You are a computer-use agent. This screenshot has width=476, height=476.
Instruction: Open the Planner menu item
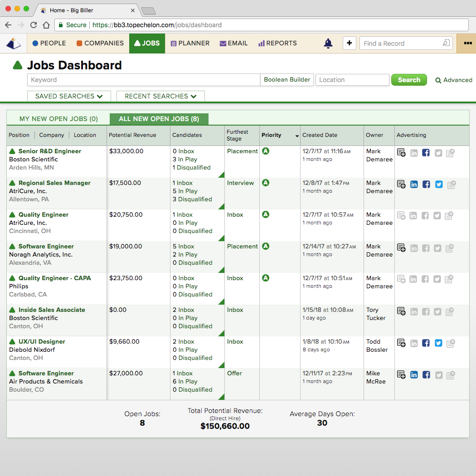(190, 44)
